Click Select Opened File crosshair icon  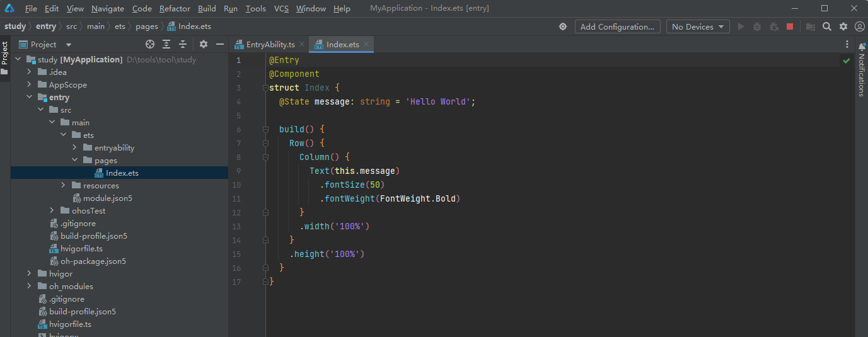pos(150,44)
